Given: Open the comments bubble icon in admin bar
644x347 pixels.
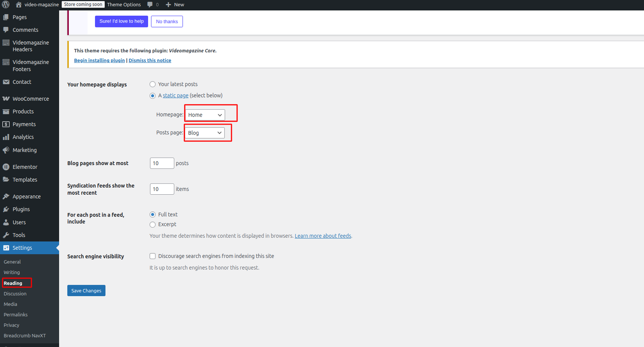Looking at the screenshot, I should click(150, 5).
